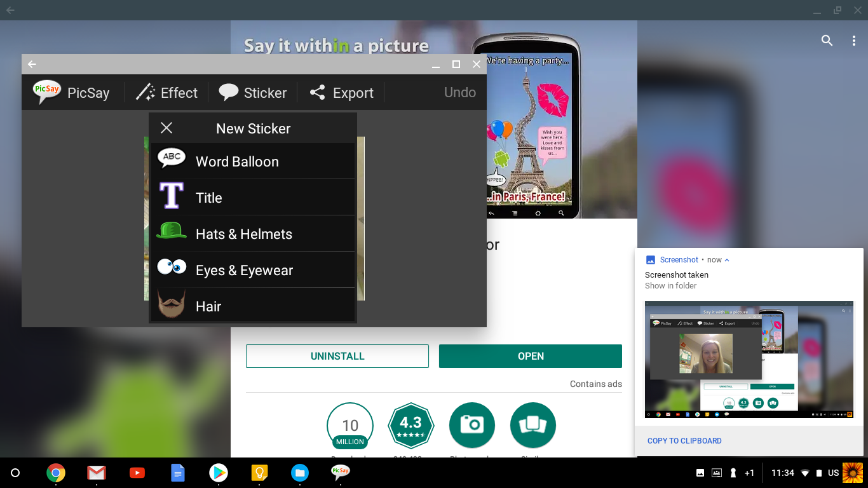
Task: View the 10 million downloads badge
Action: click(350, 426)
